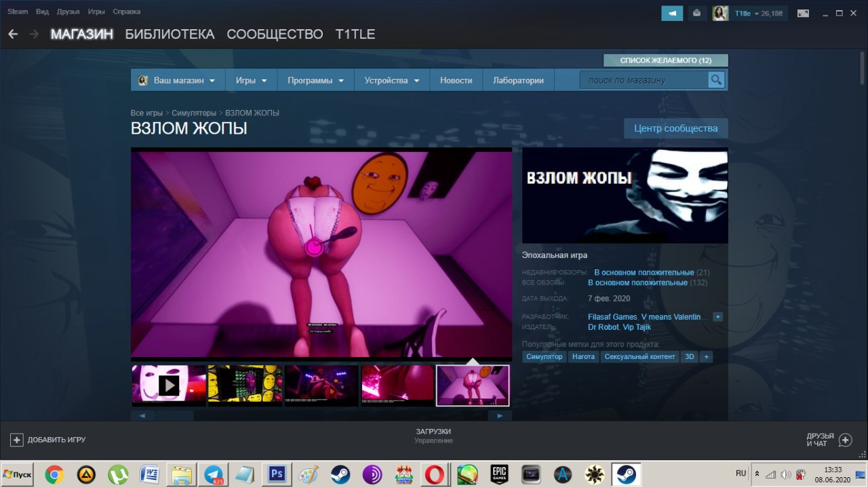Expand the Игры store dropdown

(x=252, y=80)
